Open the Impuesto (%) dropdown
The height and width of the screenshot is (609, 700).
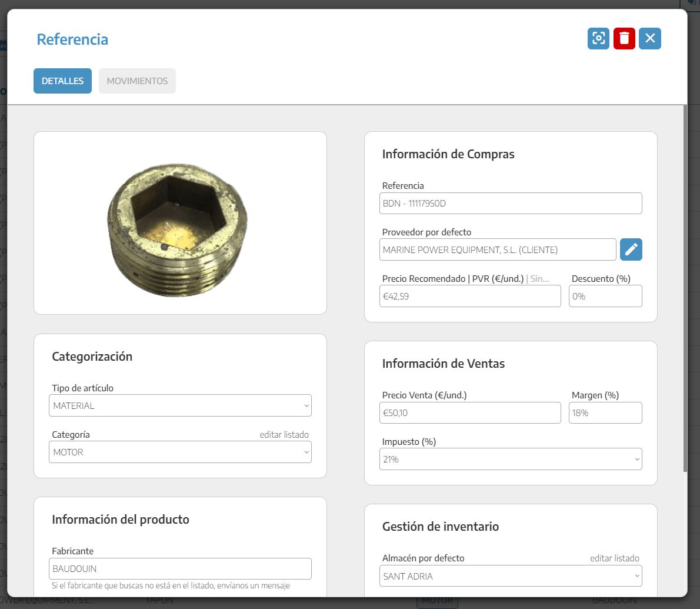coord(510,459)
